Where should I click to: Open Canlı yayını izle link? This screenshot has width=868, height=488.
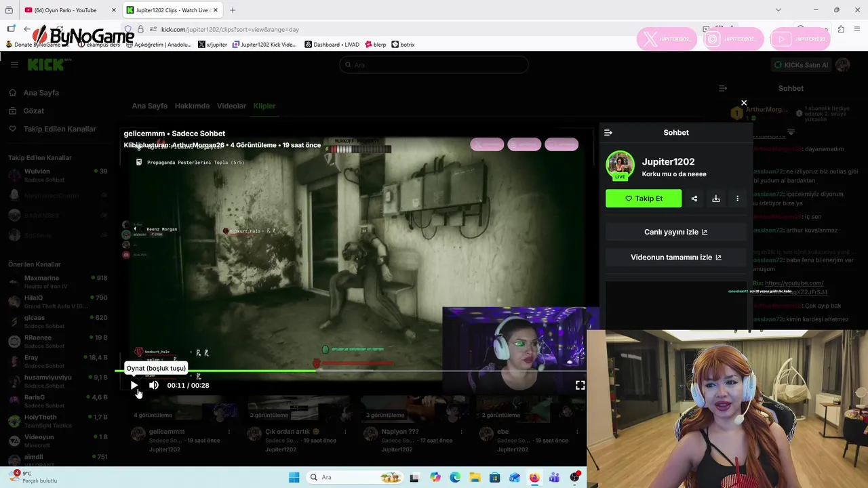click(x=676, y=232)
